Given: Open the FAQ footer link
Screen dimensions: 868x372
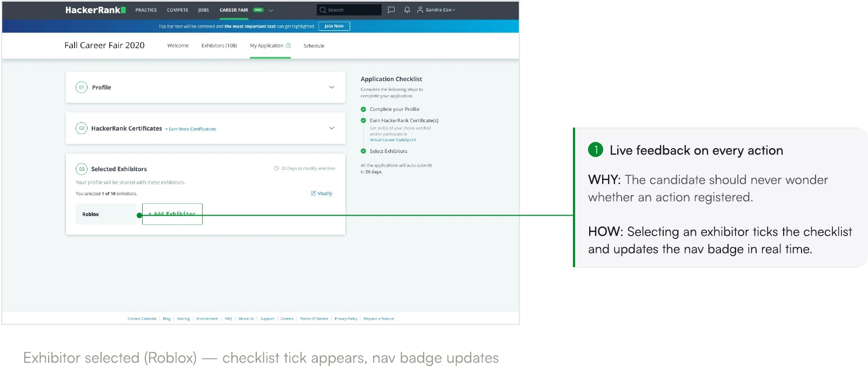Looking at the screenshot, I should 228,318.
